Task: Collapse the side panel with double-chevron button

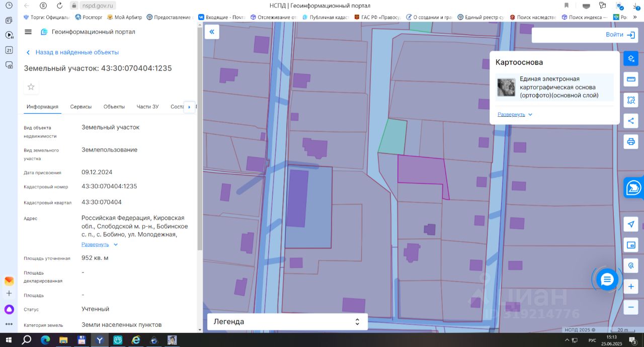Action: (212, 32)
